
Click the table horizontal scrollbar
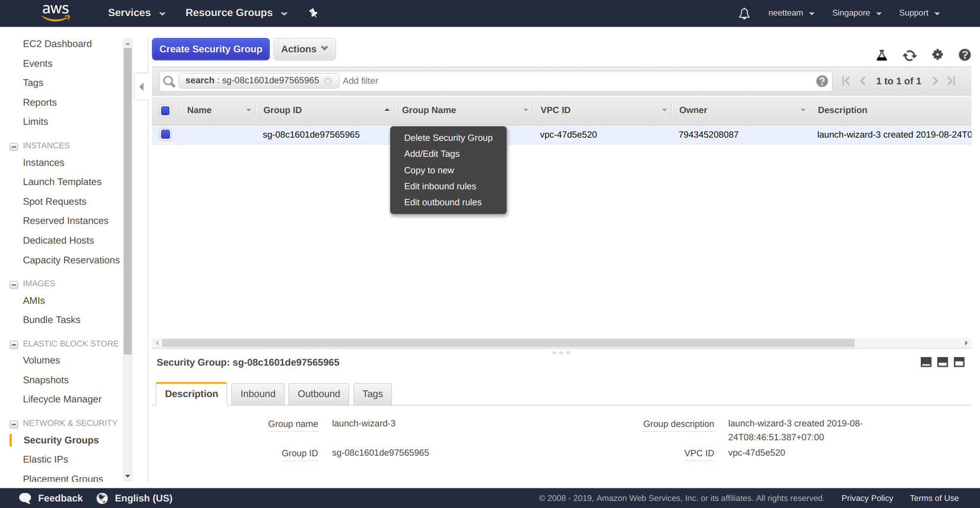pyautogui.click(x=508, y=343)
